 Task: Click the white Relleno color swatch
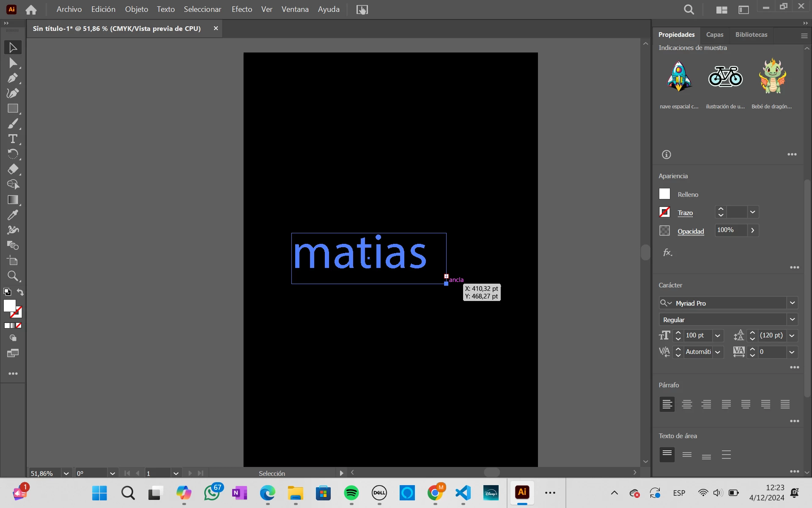tap(664, 194)
